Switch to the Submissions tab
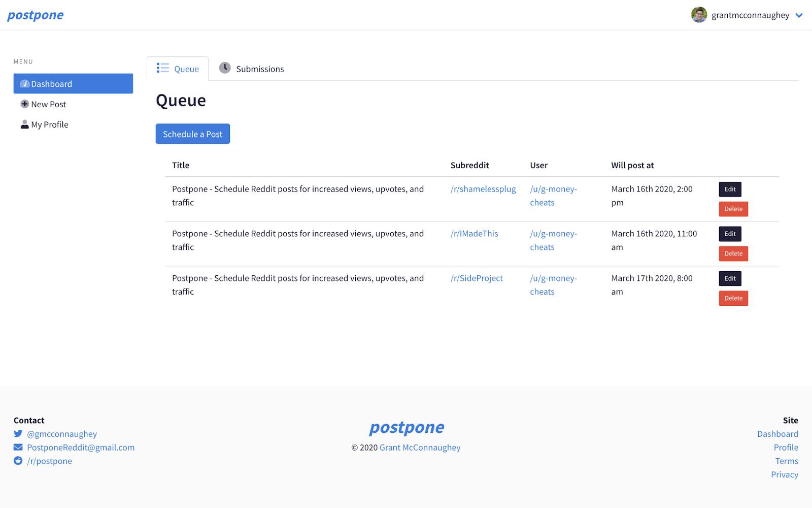 click(252, 69)
